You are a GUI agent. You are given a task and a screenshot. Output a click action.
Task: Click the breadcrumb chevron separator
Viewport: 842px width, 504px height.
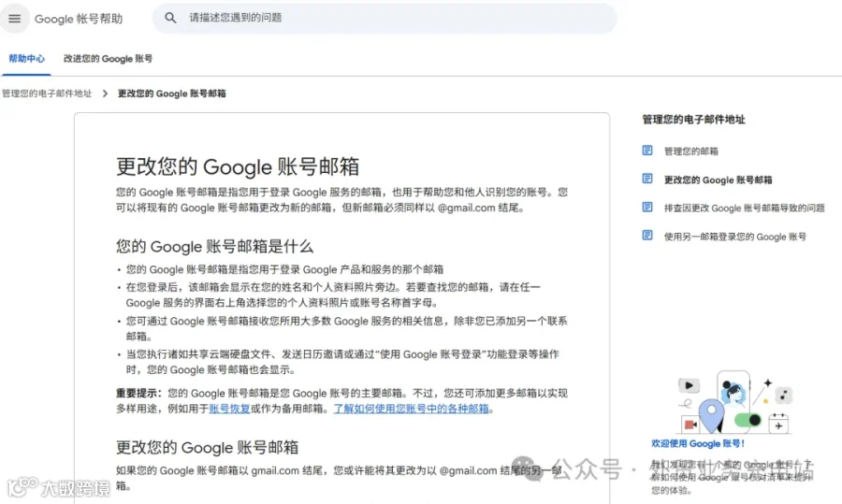tap(105, 94)
